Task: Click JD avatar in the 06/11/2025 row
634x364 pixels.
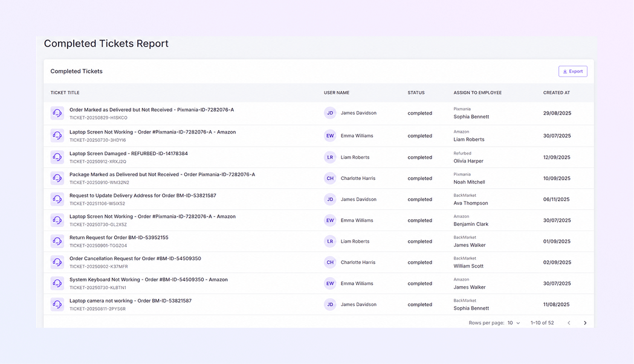Action: 330,199
